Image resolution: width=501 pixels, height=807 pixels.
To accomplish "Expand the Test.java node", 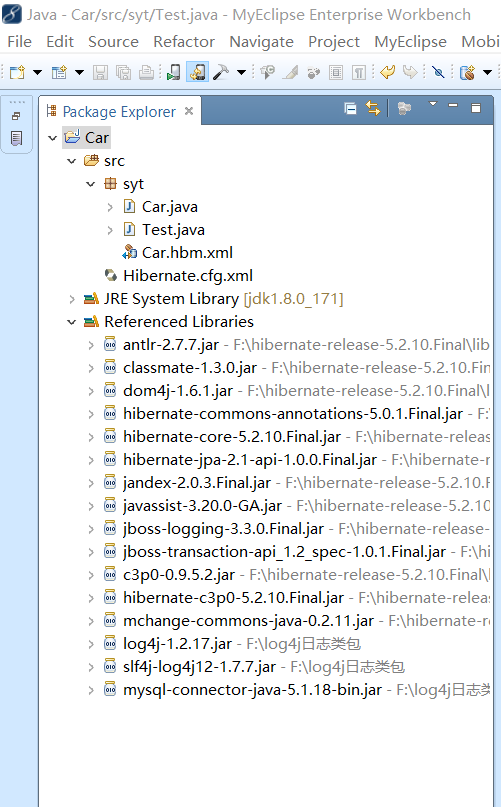I will [110, 230].
